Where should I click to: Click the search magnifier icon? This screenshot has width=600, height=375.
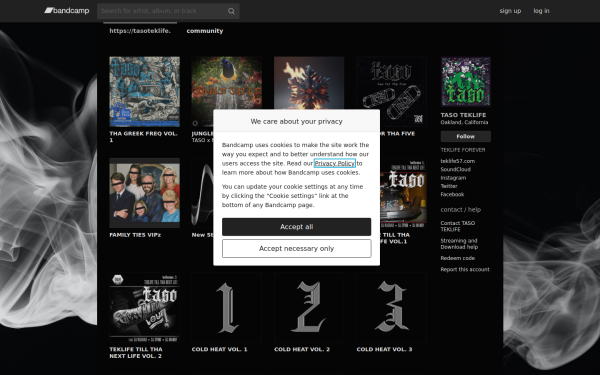(x=231, y=11)
